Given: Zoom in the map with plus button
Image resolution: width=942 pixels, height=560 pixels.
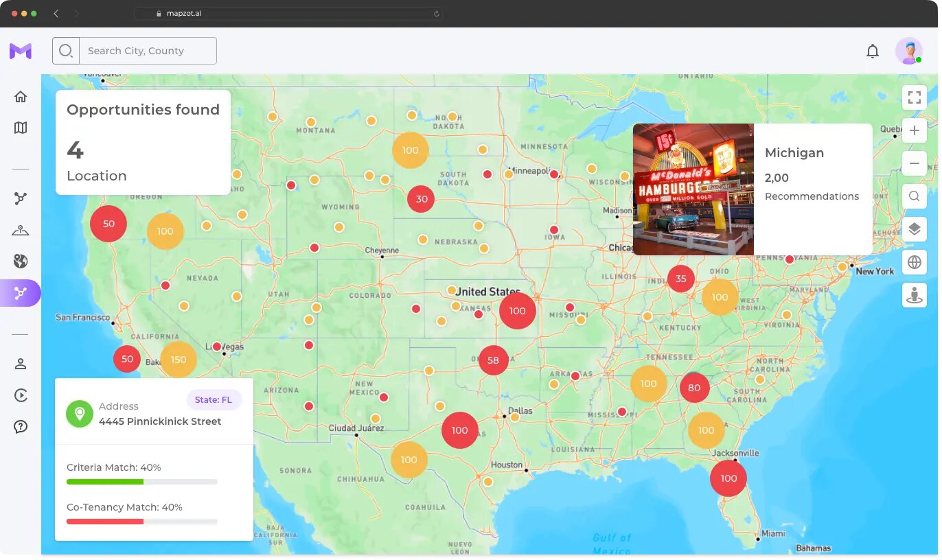Looking at the screenshot, I should tap(915, 130).
